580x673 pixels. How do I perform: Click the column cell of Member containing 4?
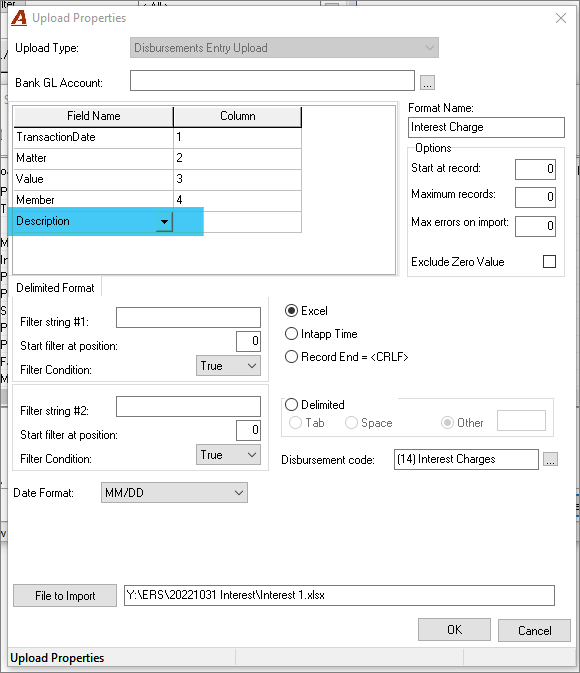(237, 200)
